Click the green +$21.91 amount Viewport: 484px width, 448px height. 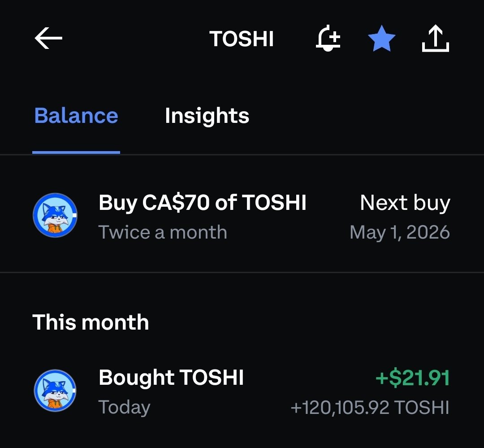click(412, 378)
